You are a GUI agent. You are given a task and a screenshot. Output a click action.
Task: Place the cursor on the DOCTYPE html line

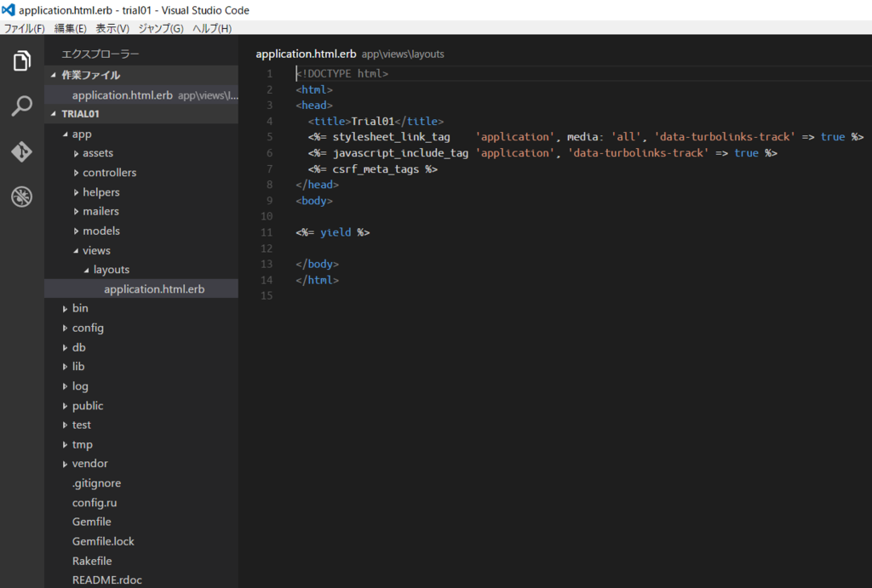point(342,73)
